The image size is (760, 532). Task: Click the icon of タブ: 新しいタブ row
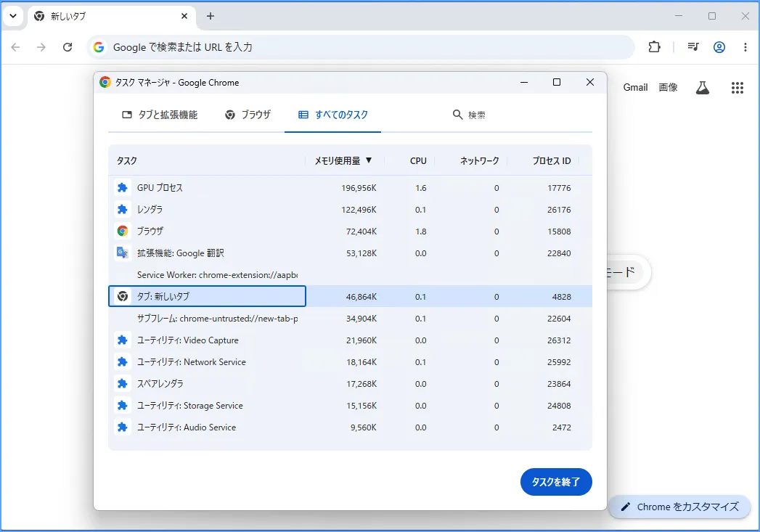click(122, 296)
